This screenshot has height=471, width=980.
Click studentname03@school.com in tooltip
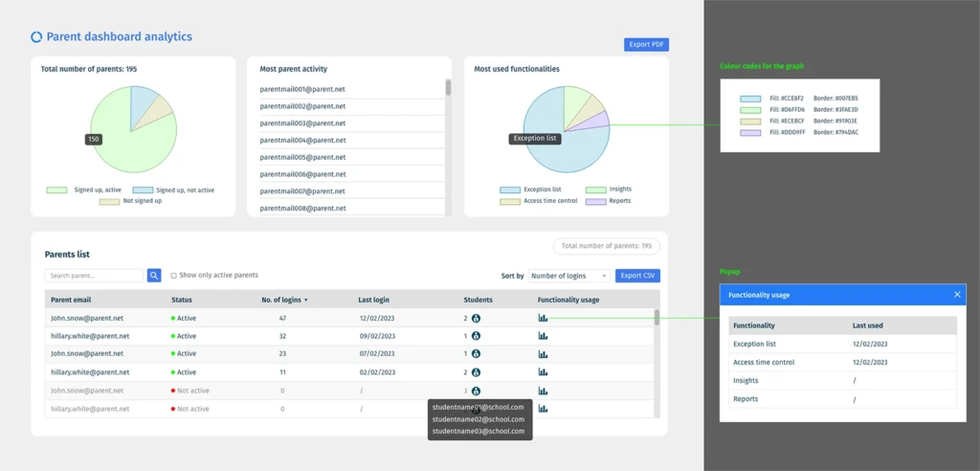[x=479, y=432]
